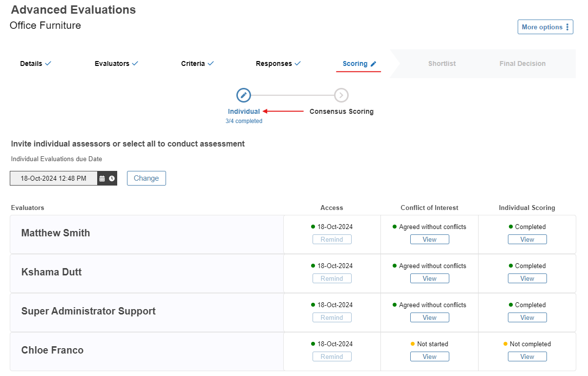Click the Consensus Scoring stage label

[341, 111]
